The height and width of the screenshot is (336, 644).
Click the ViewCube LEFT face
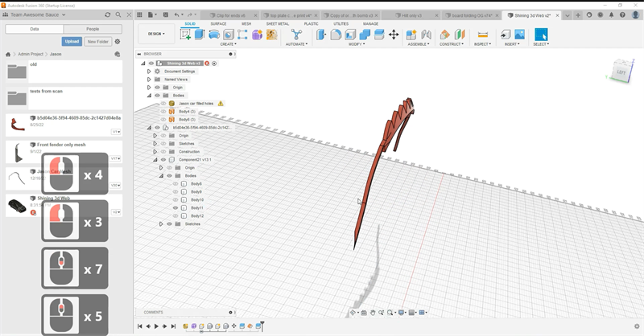[621, 74]
